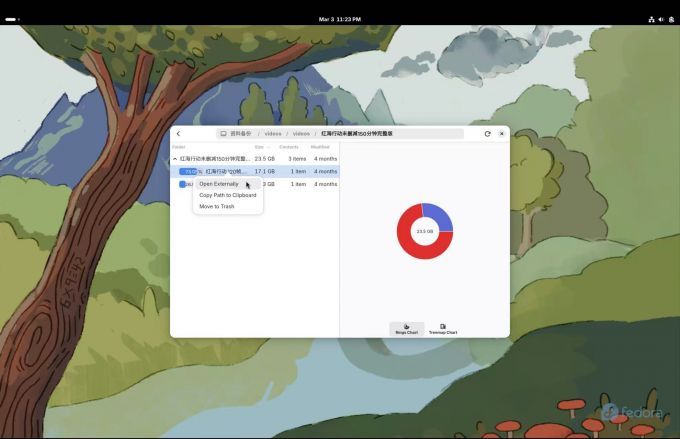Click the Folder column header

pyautogui.click(x=179, y=147)
